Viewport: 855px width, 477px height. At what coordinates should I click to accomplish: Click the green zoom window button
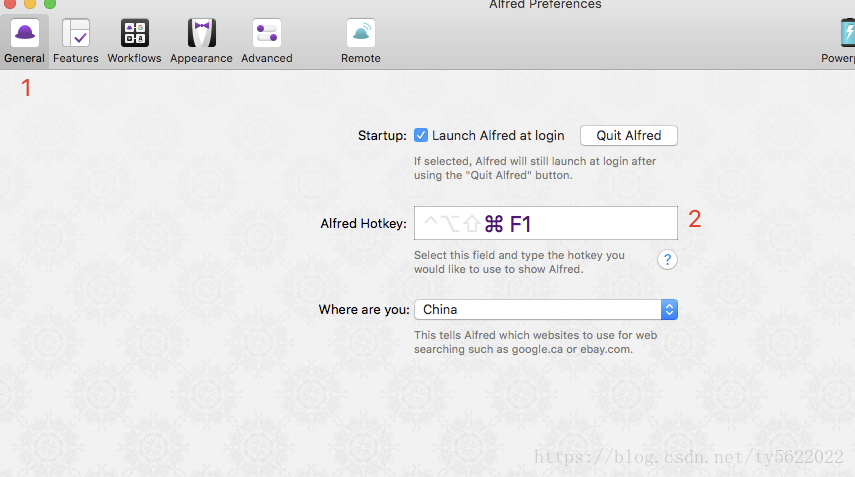(x=50, y=3)
